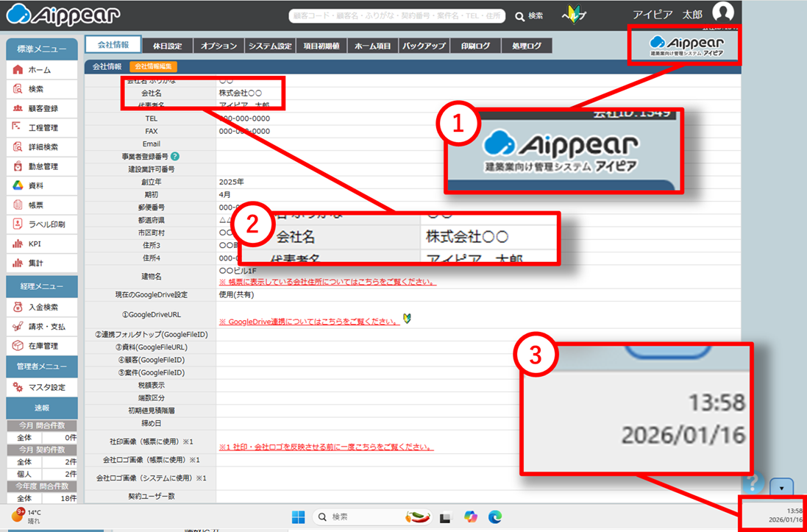Image resolution: width=807 pixels, height=532 pixels.
Task: Click the top customer search input field
Action: tap(396, 15)
